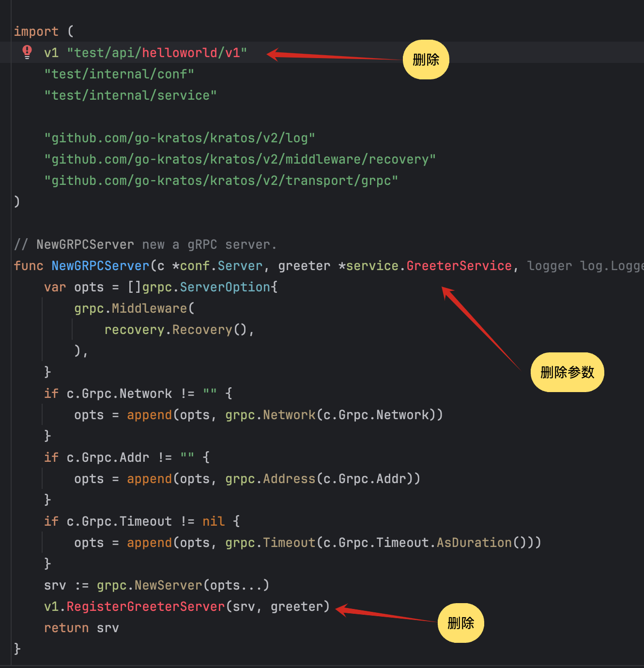The height and width of the screenshot is (668, 644).
Task: Click the grpc.Network function call
Action: pos(270,415)
